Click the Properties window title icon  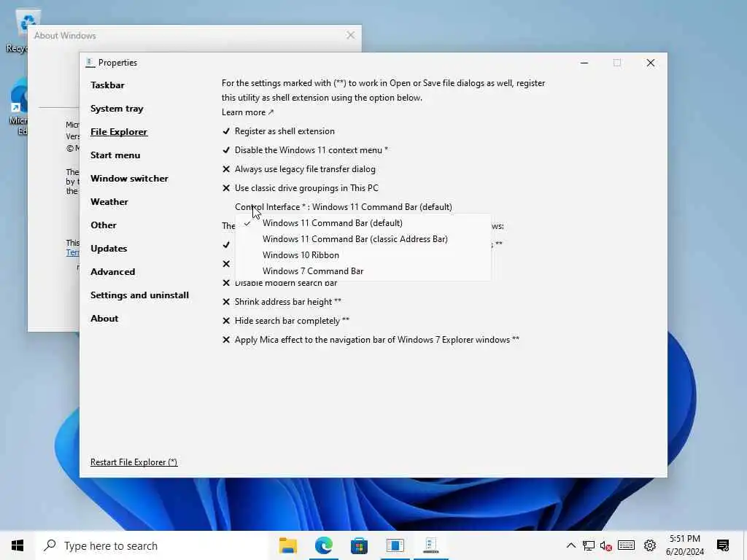[90, 63]
